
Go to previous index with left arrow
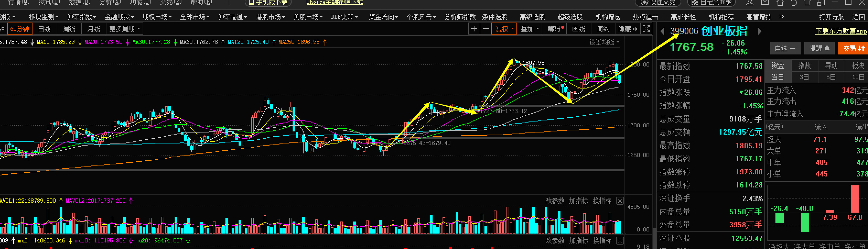[x=662, y=31]
